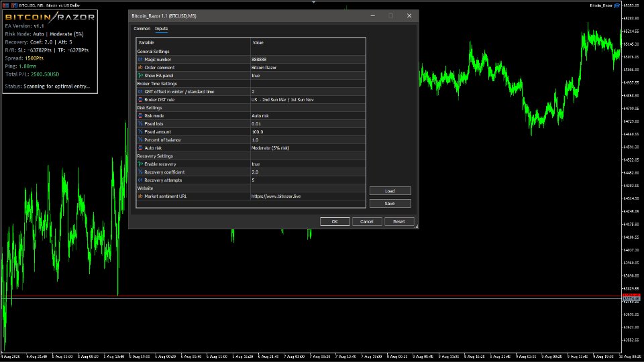The height and width of the screenshot is (362, 644).
Task: Click the chart window icon in title bar
Action: pos(6,5)
